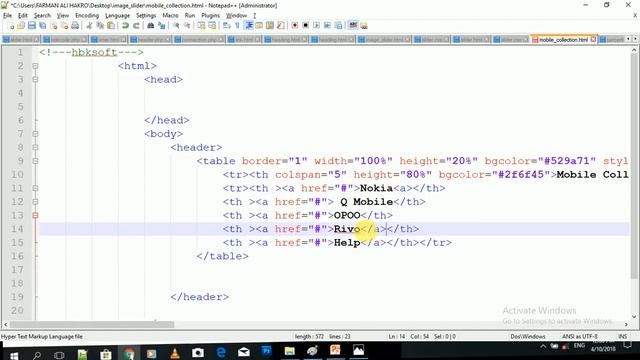The width and height of the screenshot is (640, 360).
Task: Toggle Synchronize Vertical Scrolling button
Action: [201, 26]
